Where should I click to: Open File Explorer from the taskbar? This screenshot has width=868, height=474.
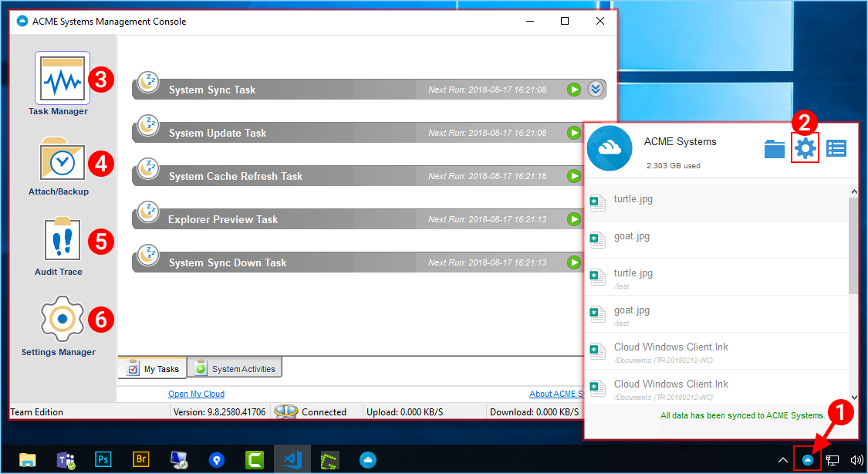[x=27, y=459]
